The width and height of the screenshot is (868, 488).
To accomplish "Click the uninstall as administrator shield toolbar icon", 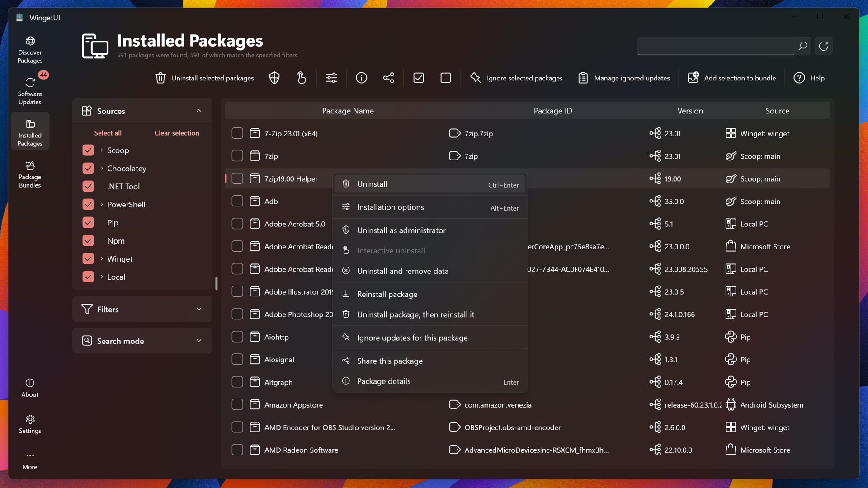I will point(274,78).
